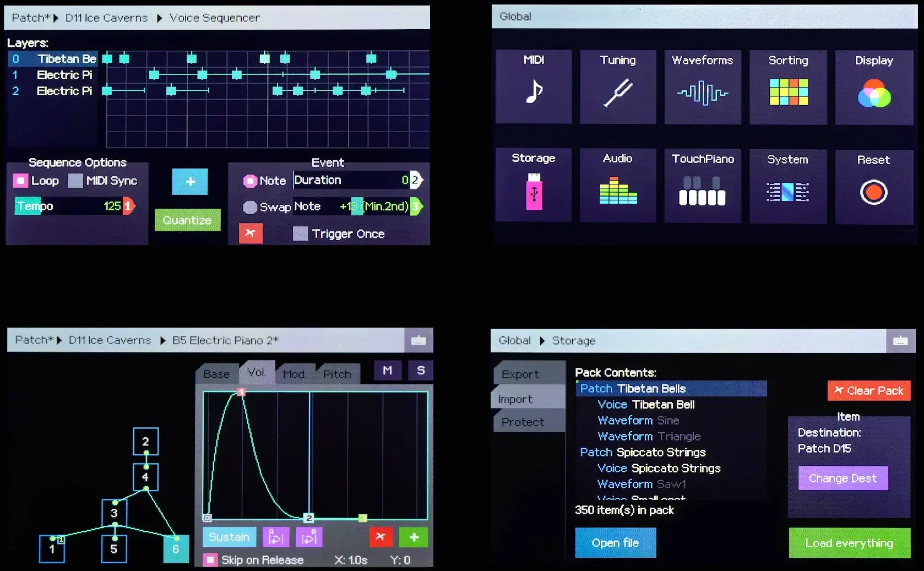924x571 pixels.
Task: Select layer 2 Electric Pi in Layers list
Action: click(x=53, y=91)
